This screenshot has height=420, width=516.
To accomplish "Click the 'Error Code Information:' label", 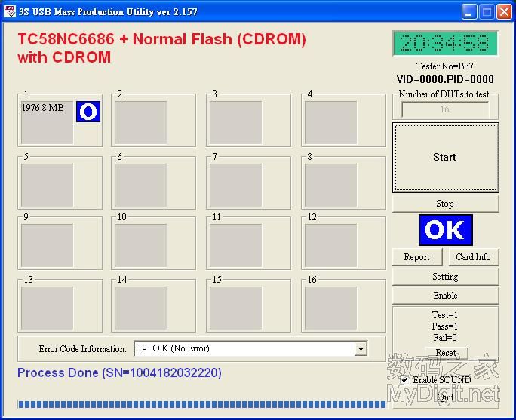I will point(82,349).
